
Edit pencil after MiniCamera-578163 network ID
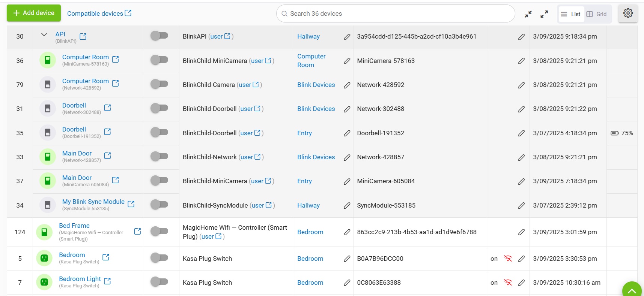[x=521, y=61]
